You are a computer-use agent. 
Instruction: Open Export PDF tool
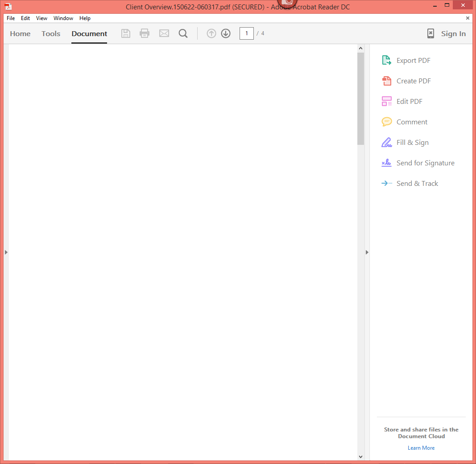click(413, 60)
